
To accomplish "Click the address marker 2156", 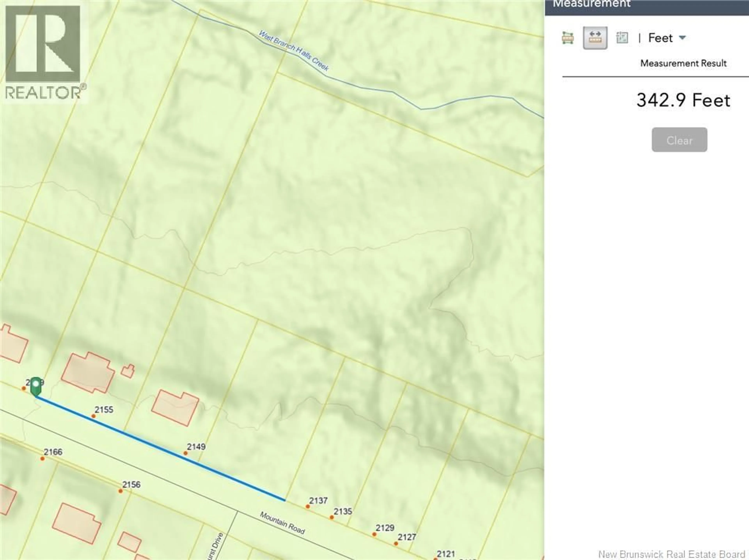I will tap(121, 491).
